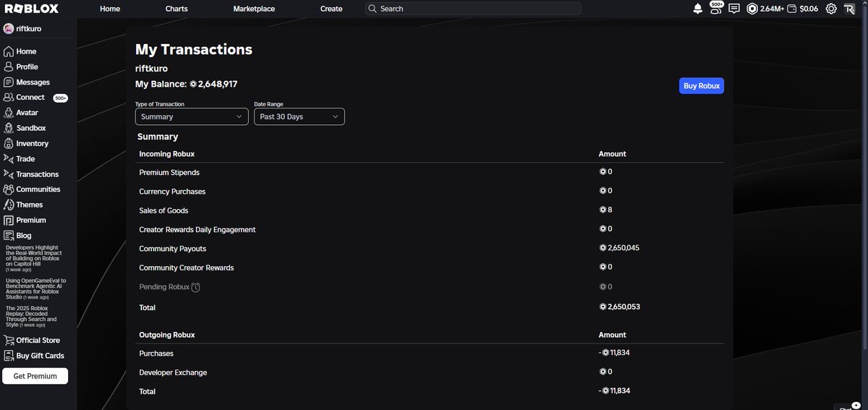The image size is (868, 410).
Task: Open Themes from the sidebar
Action: 23,205
